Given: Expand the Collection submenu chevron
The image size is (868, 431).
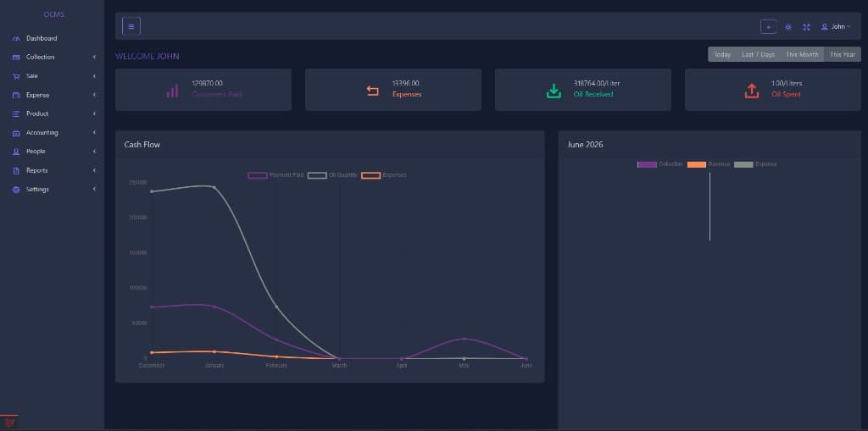Looking at the screenshot, I should pyautogui.click(x=95, y=57).
